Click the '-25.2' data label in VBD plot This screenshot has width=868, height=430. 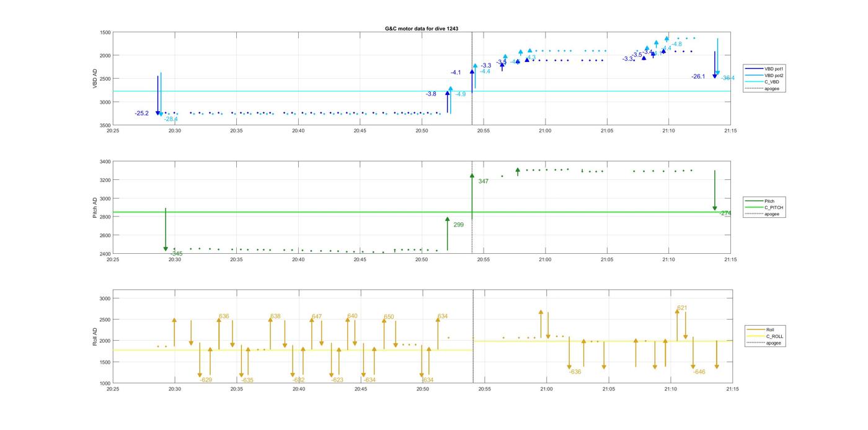142,114
